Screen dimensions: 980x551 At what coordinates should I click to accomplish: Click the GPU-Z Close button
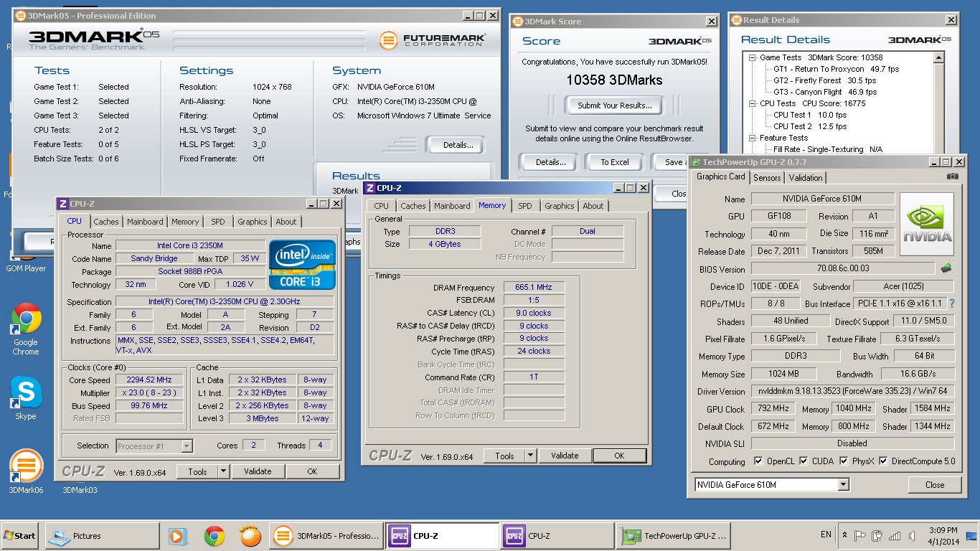pyautogui.click(x=935, y=485)
